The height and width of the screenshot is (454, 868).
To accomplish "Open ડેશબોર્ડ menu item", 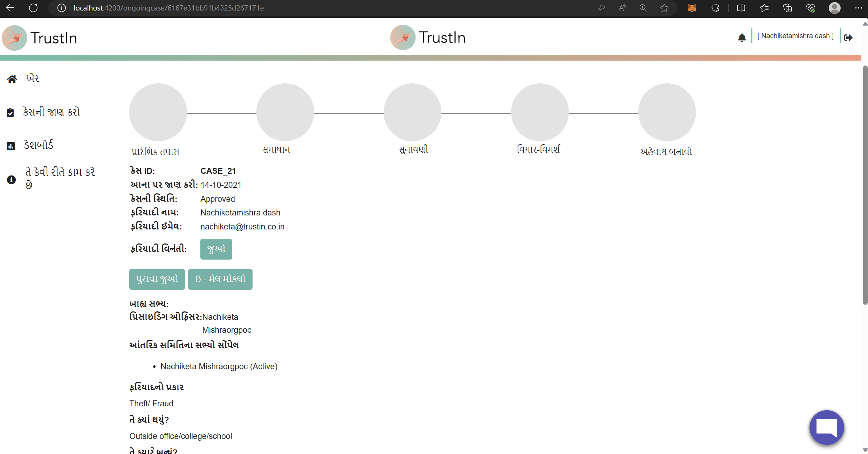I will pos(39,145).
